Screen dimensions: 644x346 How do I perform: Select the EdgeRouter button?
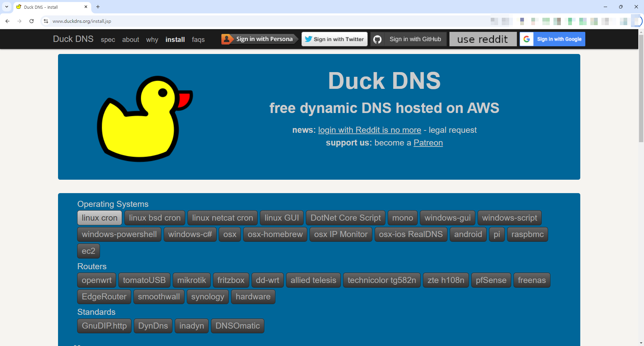point(104,297)
